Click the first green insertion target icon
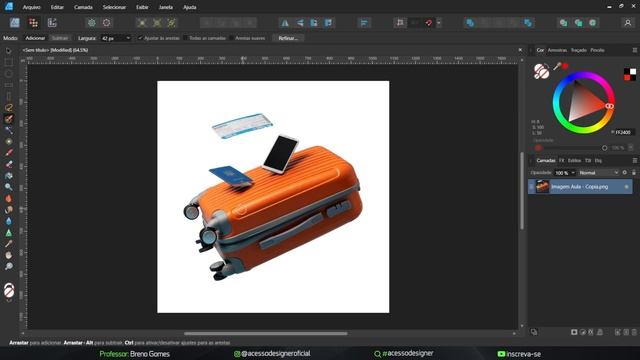This screenshot has height=360, width=640. (x=563, y=23)
